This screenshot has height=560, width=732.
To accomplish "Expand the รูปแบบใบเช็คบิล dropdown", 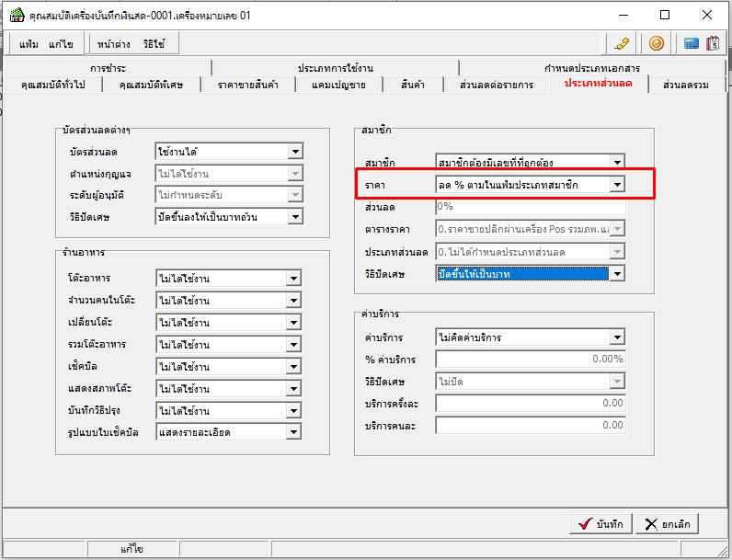I will click(294, 433).
